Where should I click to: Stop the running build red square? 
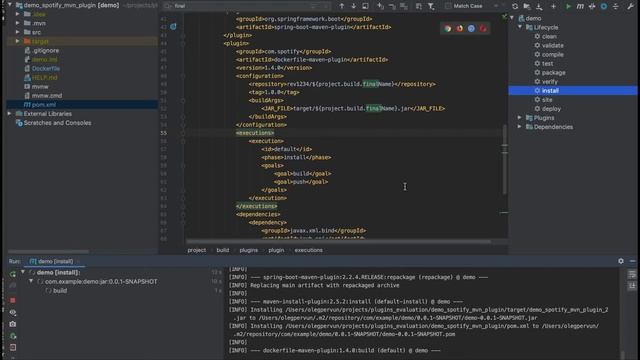13,300
